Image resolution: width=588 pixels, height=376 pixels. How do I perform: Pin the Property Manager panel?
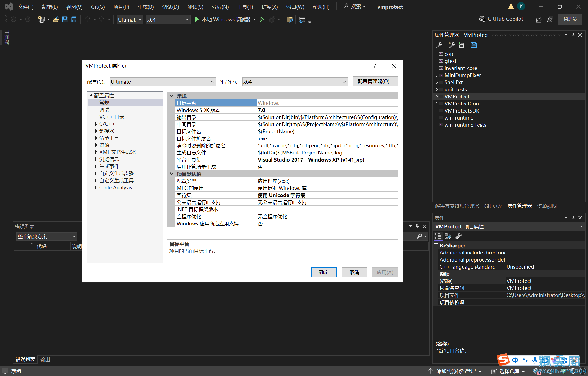(x=573, y=35)
